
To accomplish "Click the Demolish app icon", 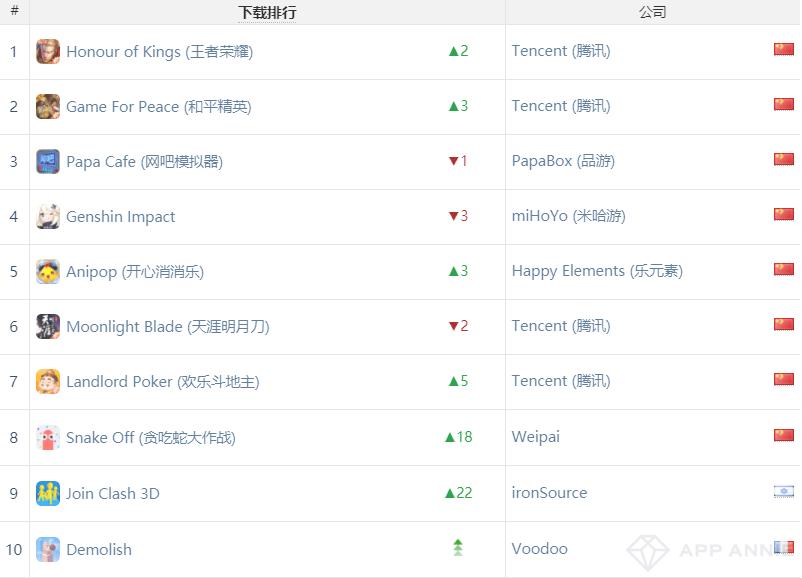I will click(48, 549).
